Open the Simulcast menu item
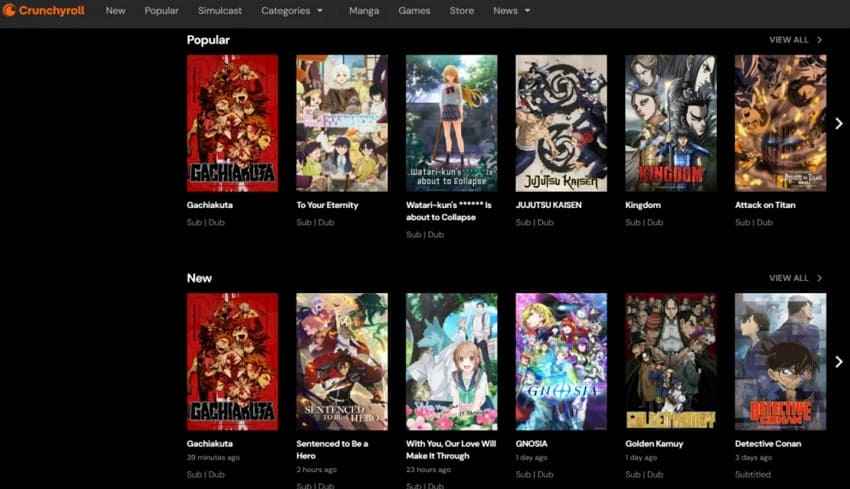Viewport: 850px width, 489px height. [x=220, y=11]
